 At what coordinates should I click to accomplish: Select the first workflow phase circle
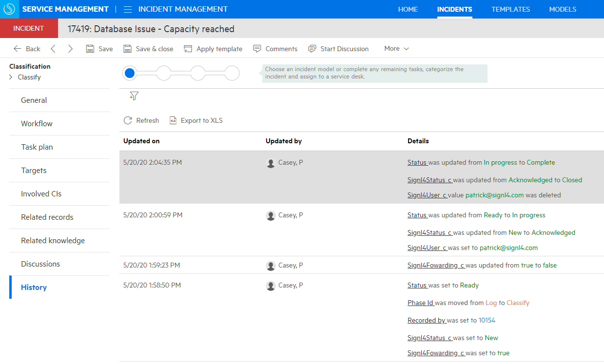[x=130, y=74]
